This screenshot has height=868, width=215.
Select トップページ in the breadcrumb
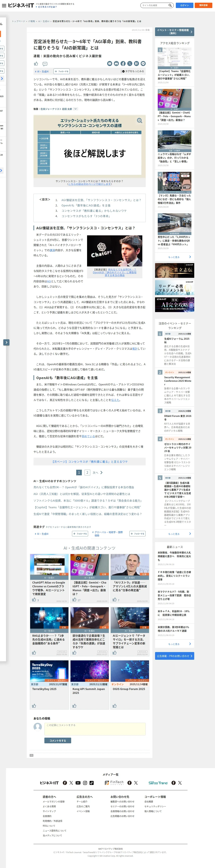pyautogui.click(x=18, y=21)
